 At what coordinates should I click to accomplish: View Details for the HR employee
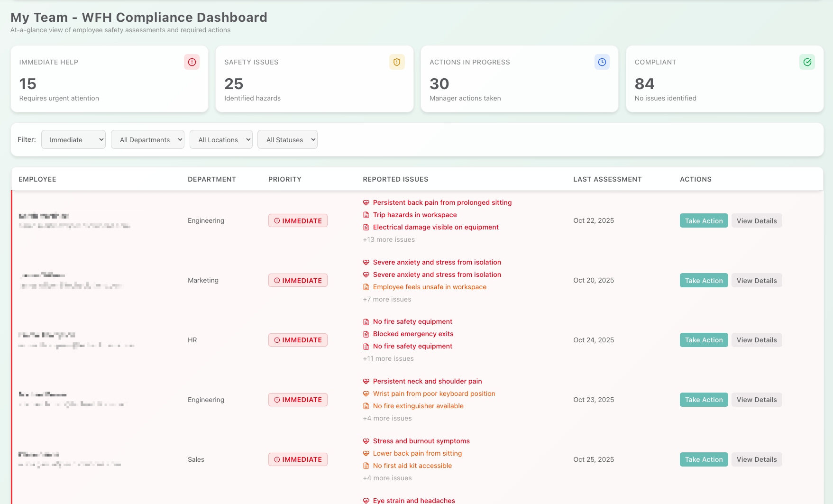(x=756, y=340)
